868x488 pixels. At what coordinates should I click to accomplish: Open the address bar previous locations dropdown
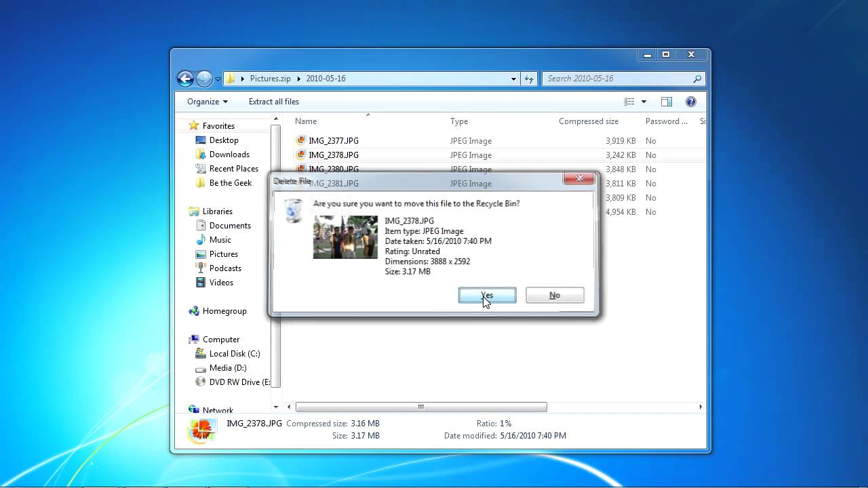513,79
